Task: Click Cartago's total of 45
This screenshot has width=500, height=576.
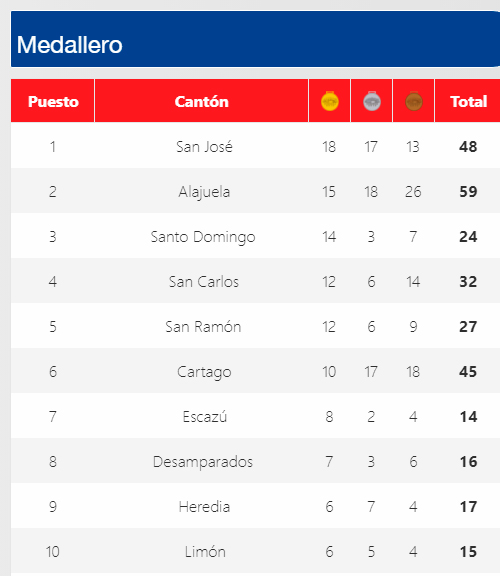Action: (468, 372)
